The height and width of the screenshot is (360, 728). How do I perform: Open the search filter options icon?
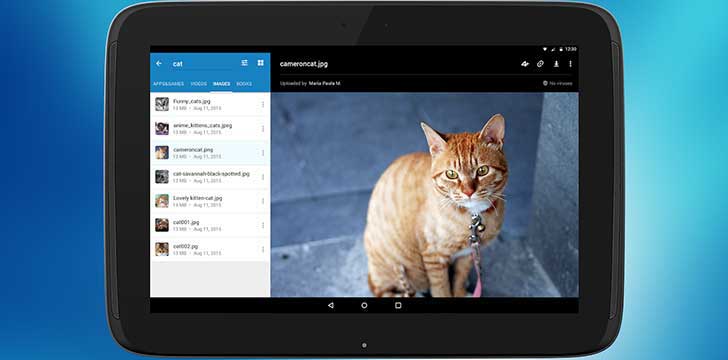(x=244, y=63)
